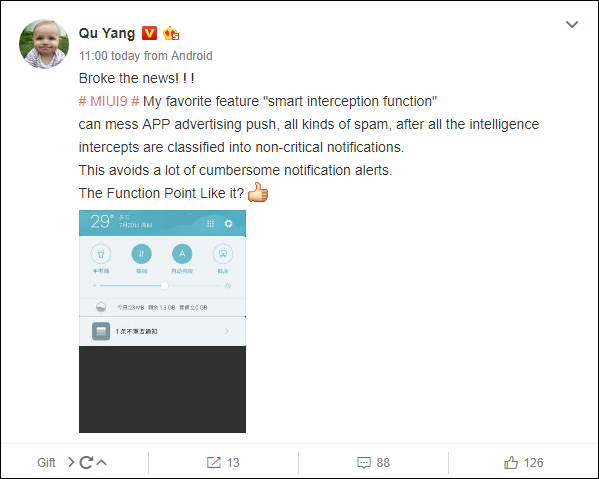Click the refresh arrow icon

pos(86,463)
